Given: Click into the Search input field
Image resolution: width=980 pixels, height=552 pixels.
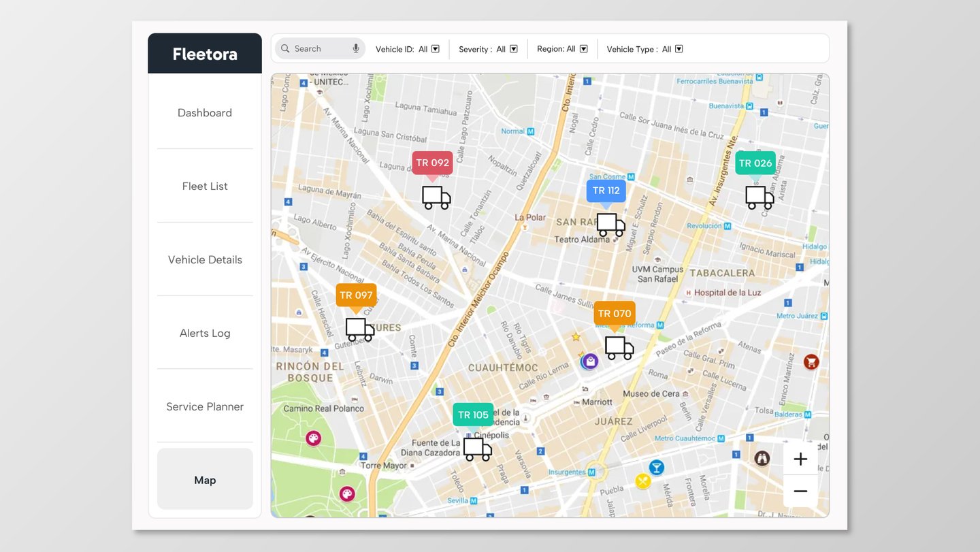Looking at the screenshot, I should pyautogui.click(x=321, y=49).
